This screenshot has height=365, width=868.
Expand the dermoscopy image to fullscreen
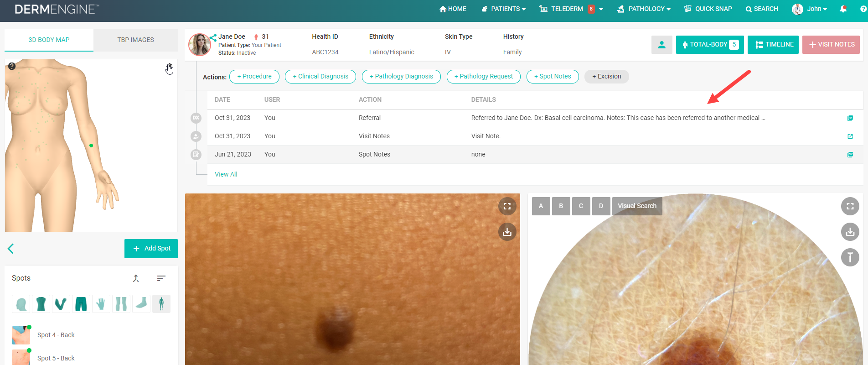850,206
